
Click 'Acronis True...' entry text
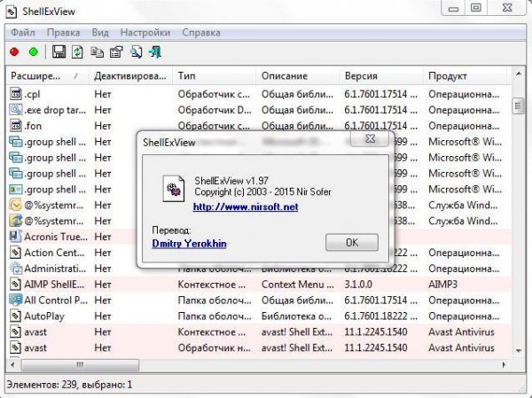(56, 237)
